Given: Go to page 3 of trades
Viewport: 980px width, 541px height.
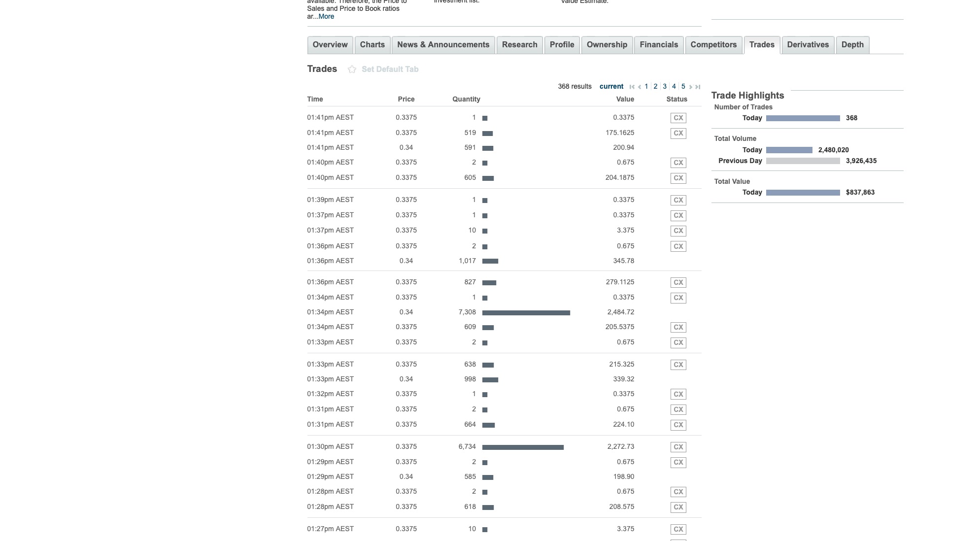Looking at the screenshot, I should pos(665,86).
